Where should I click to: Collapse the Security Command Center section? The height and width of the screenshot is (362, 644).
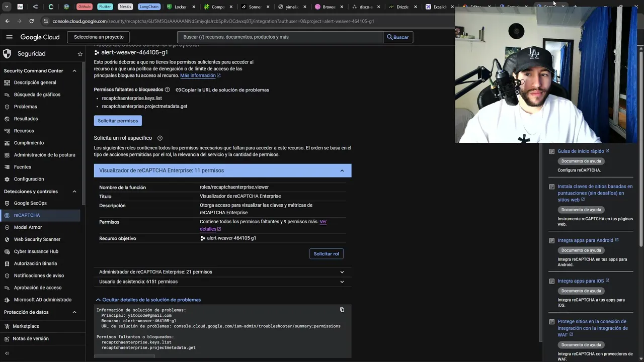tap(74, 71)
